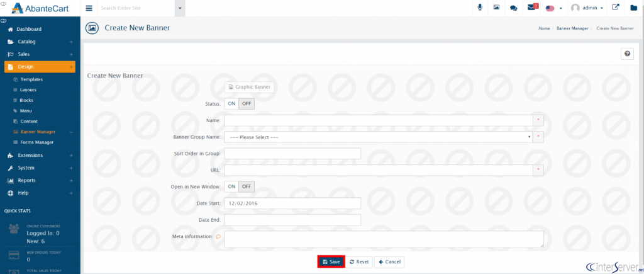The height and width of the screenshot is (274, 644).
Task: Open the chat messages icon
Action: [x=513, y=8]
